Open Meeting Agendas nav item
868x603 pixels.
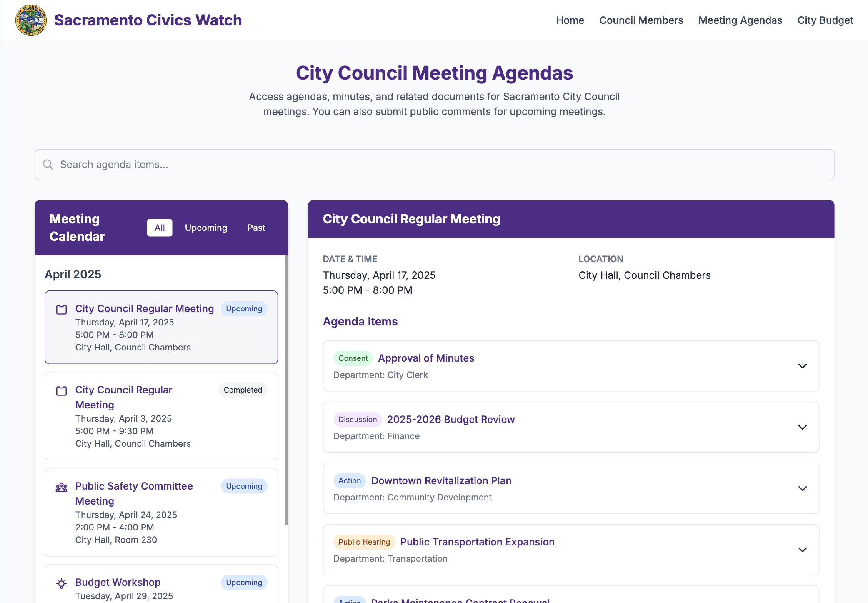point(740,20)
